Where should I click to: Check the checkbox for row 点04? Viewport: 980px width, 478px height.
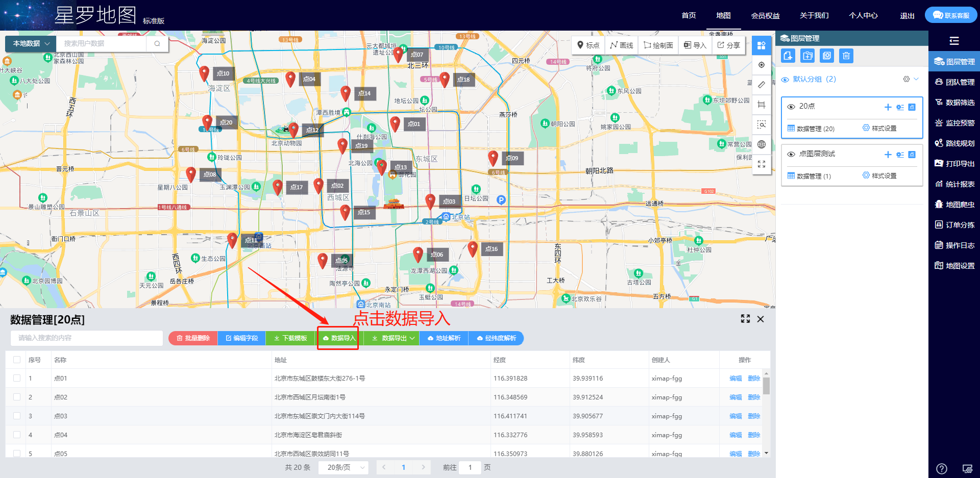(x=17, y=435)
